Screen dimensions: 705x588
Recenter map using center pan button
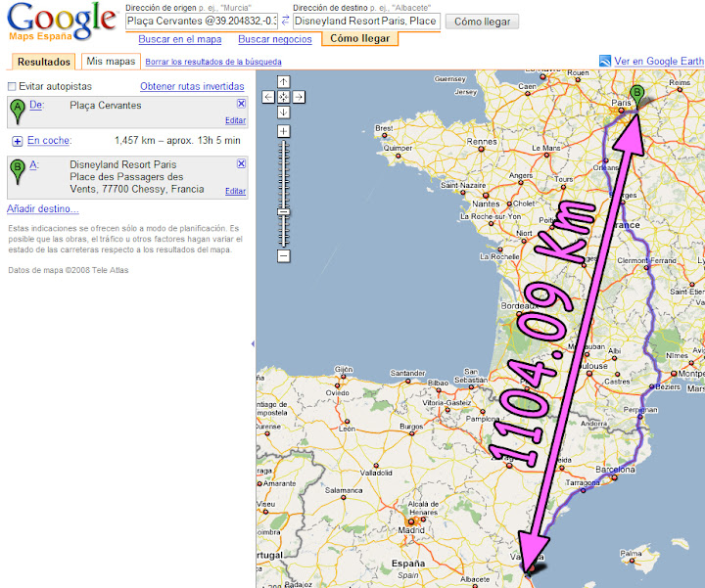tap(283, 97)
